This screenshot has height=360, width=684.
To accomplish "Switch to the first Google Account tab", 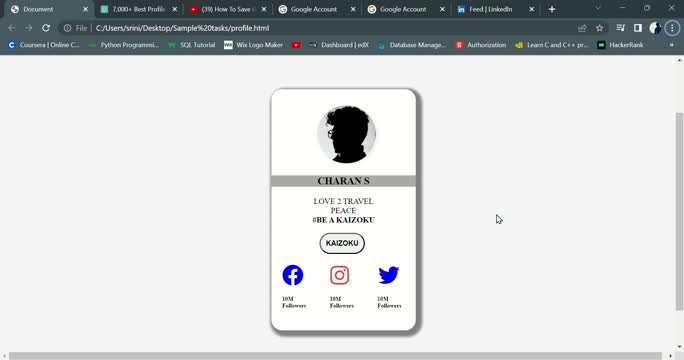I will 317,9.
